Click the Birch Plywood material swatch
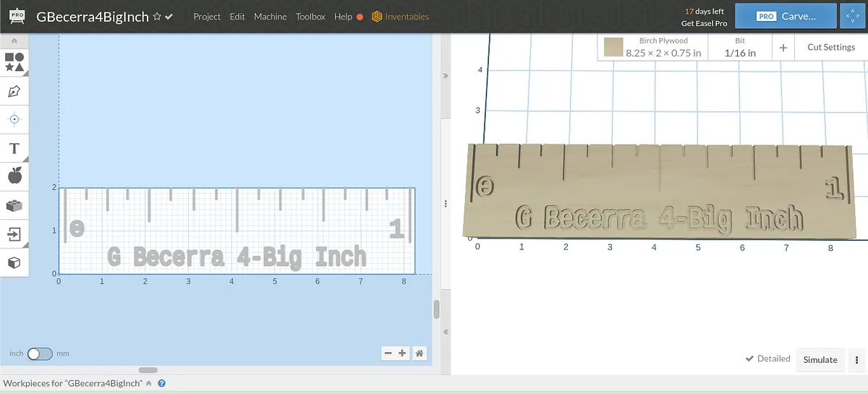Screen dimensions: 868x394 click(x=614, y=48)
